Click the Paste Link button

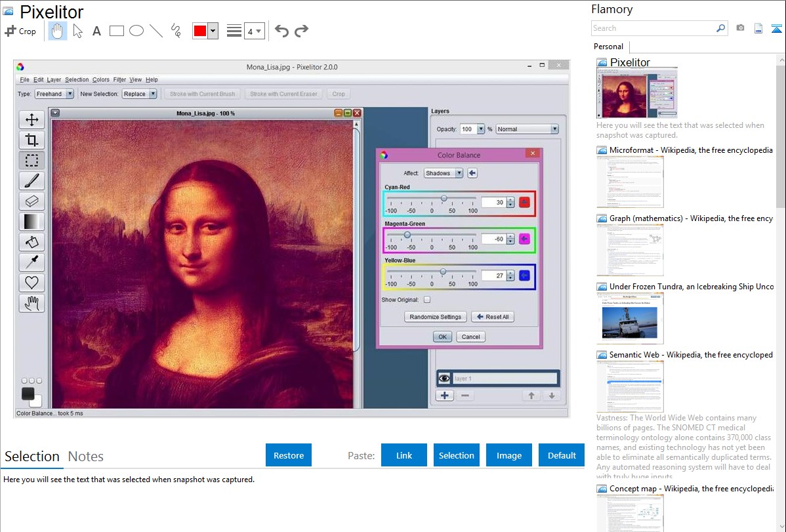click(x=404, y=455)
